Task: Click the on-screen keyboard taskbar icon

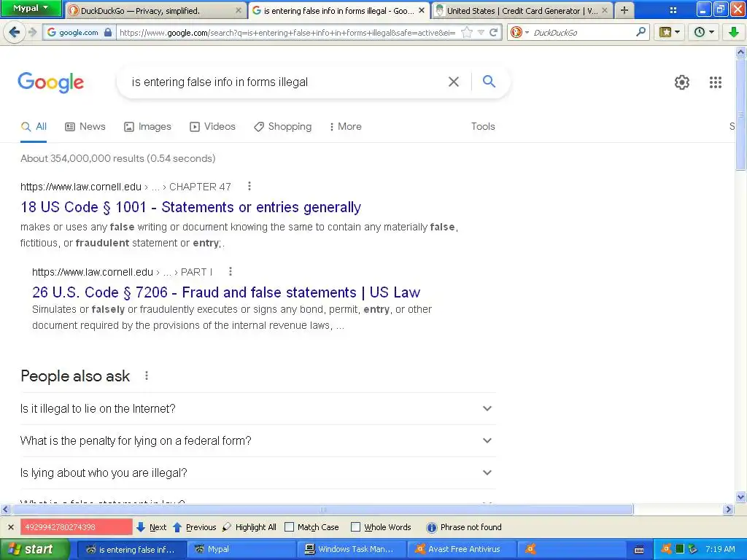Action: point(639,550)
